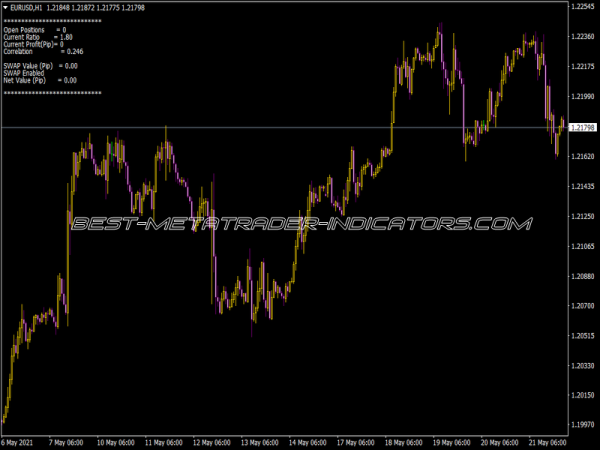Click the 1.22360 price axis label

click(x=583, y=36)
